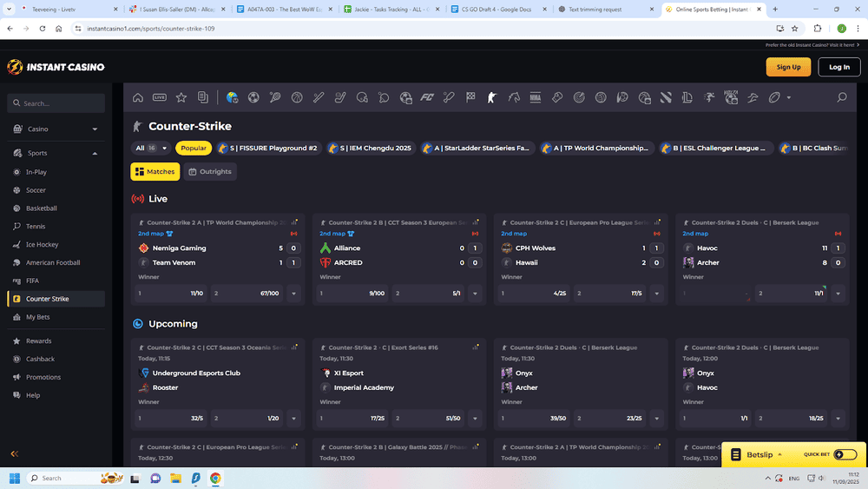The width and height of the screenshot is (868, 489).
Task: Open Promotions in sidebar
Action: coord(56,377)
